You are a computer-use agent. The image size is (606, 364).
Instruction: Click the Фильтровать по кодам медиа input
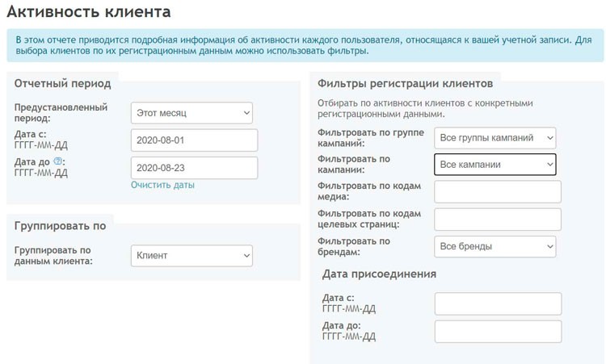click(498, 191)
